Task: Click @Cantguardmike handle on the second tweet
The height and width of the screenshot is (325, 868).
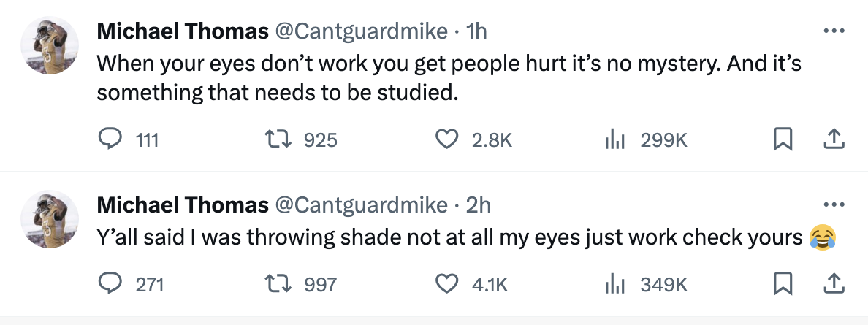Action: point(361,206)
